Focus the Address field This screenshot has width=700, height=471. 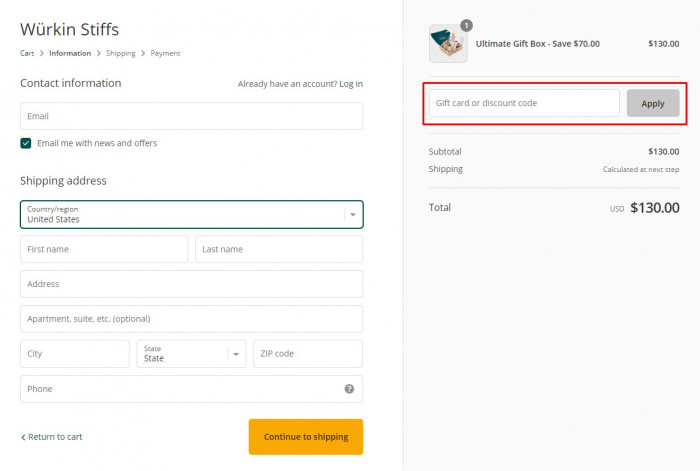pos(192,284)
